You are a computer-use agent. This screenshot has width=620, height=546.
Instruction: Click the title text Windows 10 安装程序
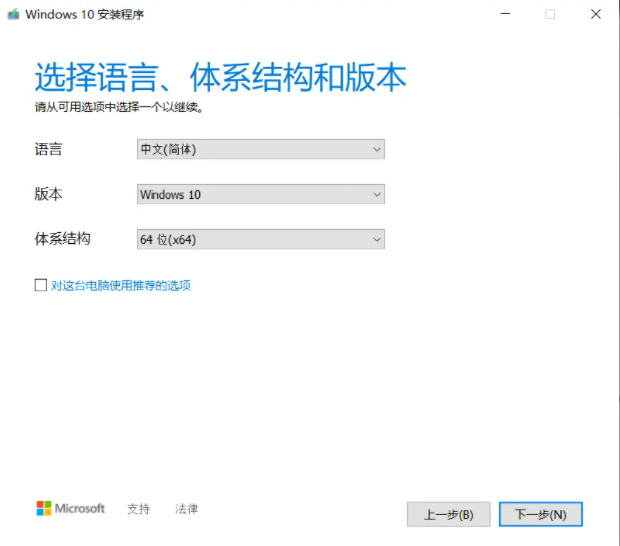coord(85,15)
